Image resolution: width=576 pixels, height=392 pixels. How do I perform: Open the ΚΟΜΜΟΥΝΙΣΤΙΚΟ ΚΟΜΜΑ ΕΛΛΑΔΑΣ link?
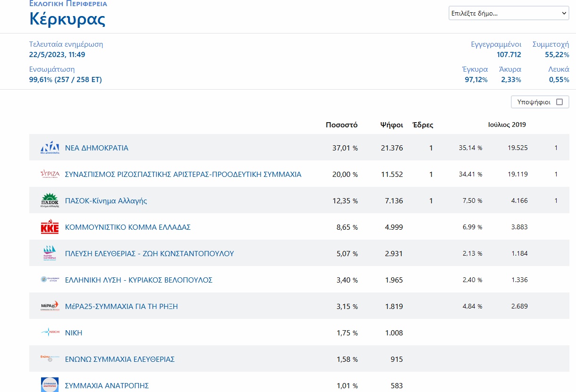[127, 227]
